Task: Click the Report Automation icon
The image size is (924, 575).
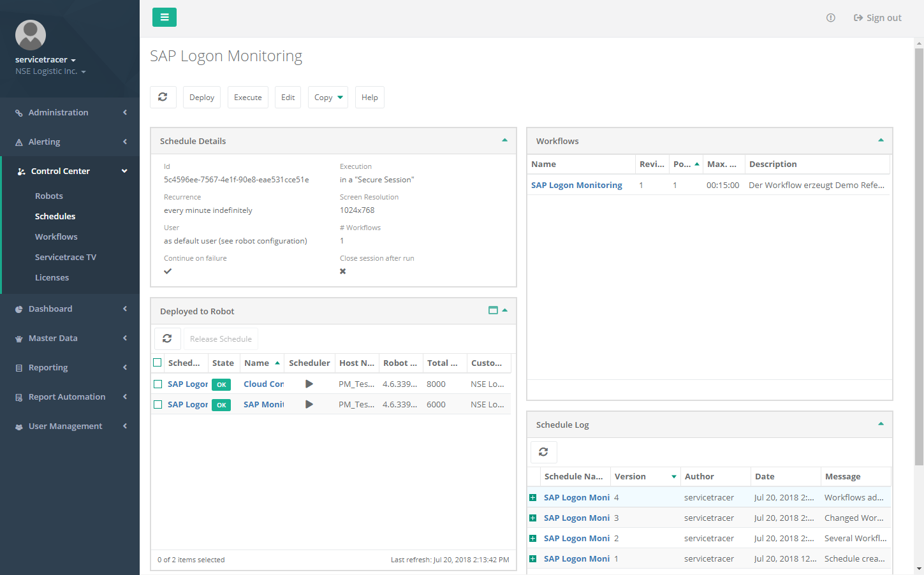Action: (x=19, y=397)
